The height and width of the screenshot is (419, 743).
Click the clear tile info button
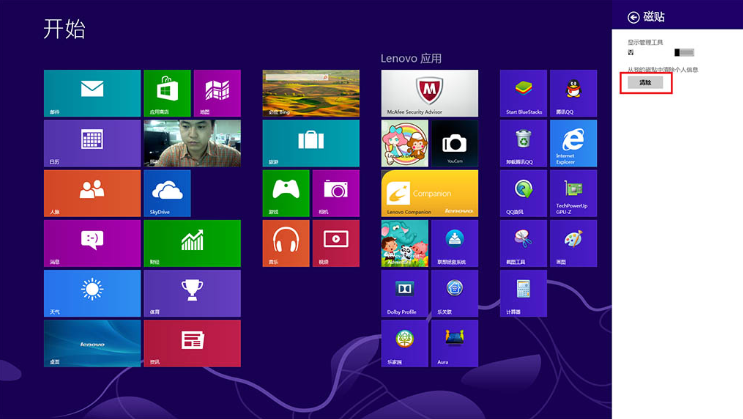click(x=646, y=83)
